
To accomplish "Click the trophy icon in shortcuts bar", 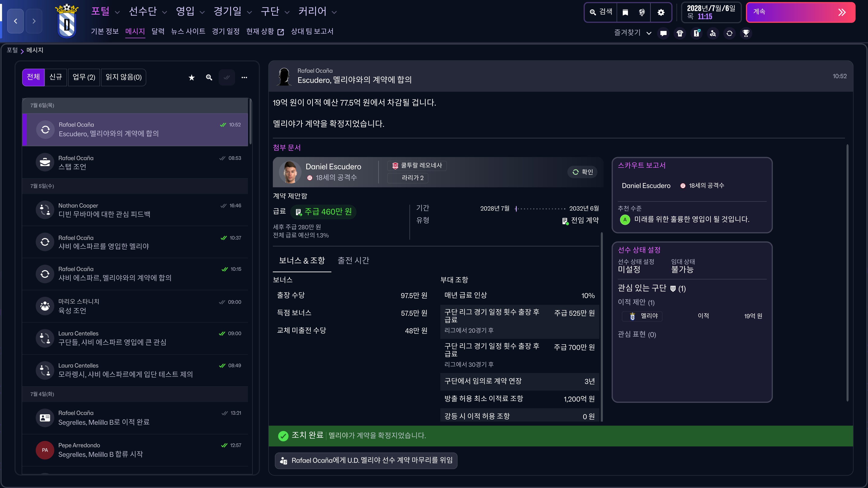I will tap(746, 33).
